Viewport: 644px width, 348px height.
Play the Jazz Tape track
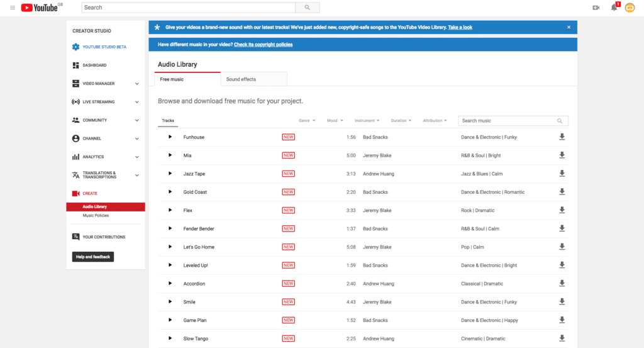click(170, 174)
